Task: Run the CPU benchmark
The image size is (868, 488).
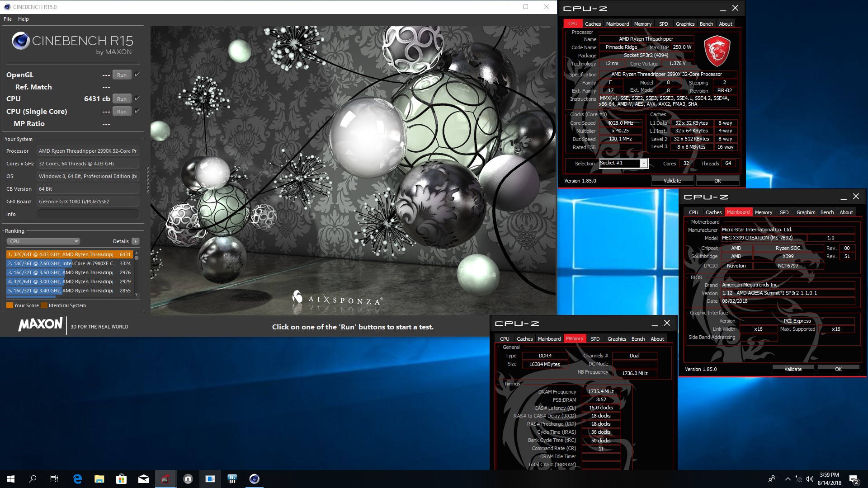Action: pos(122,99)
